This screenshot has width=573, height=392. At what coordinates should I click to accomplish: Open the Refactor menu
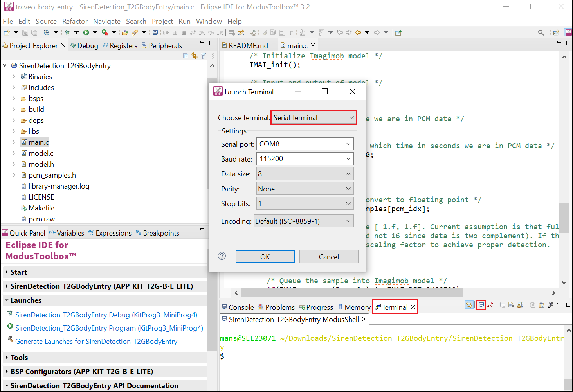tap(75, 21)
